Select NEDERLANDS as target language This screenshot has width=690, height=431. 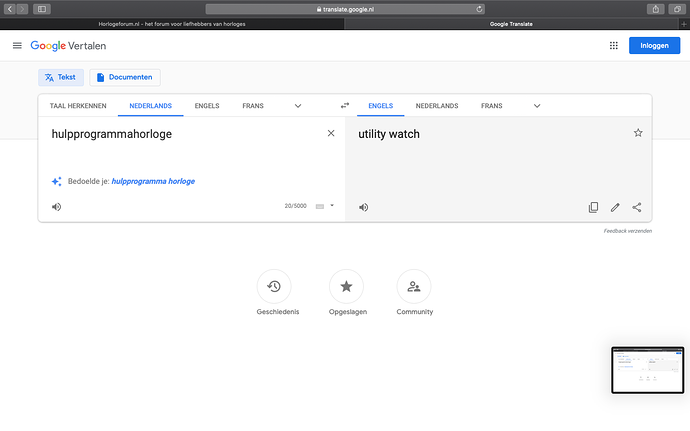(x=437, y=106)
